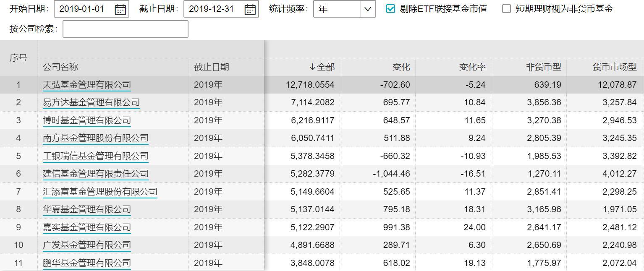Image resolution: width=644 pixels, height=271 pixels.
Task: Click the 开始日期 date input field
Action: coord(84,10)
